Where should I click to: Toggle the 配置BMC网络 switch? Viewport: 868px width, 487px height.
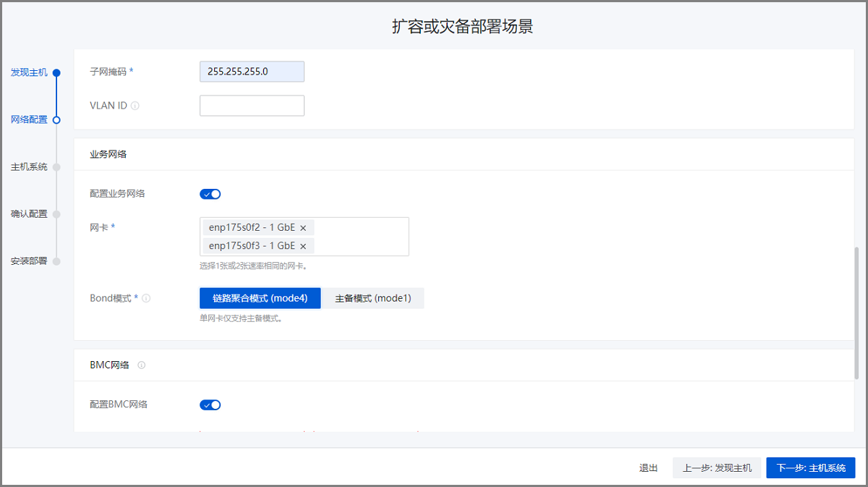point(210,405)
